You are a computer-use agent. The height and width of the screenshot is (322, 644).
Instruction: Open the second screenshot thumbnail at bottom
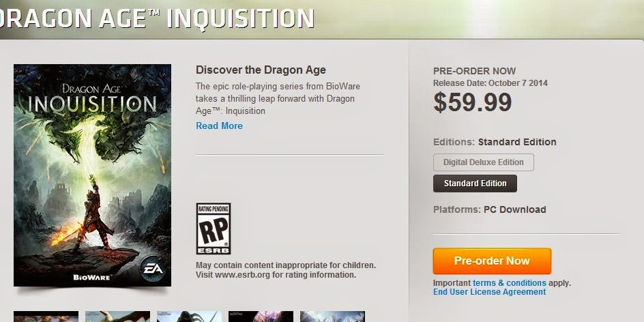click(x=117, y=317)
